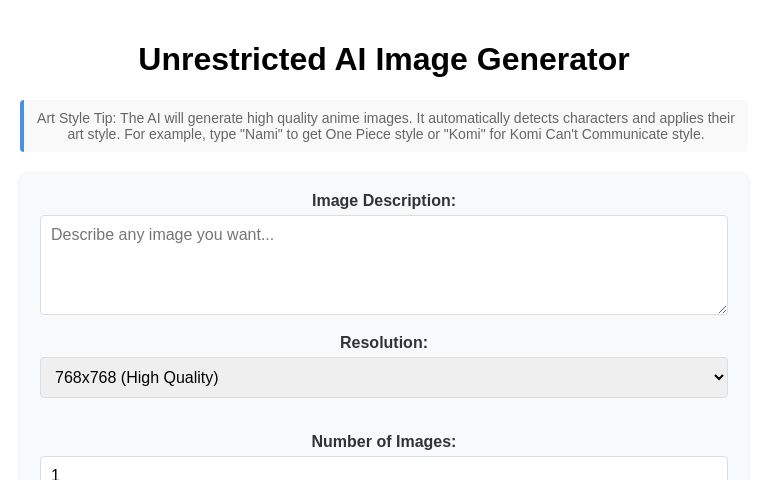Click the blue accent bar of the tip box
The width and height of the screenshot is (768, 480).
(x=22, y=126)
